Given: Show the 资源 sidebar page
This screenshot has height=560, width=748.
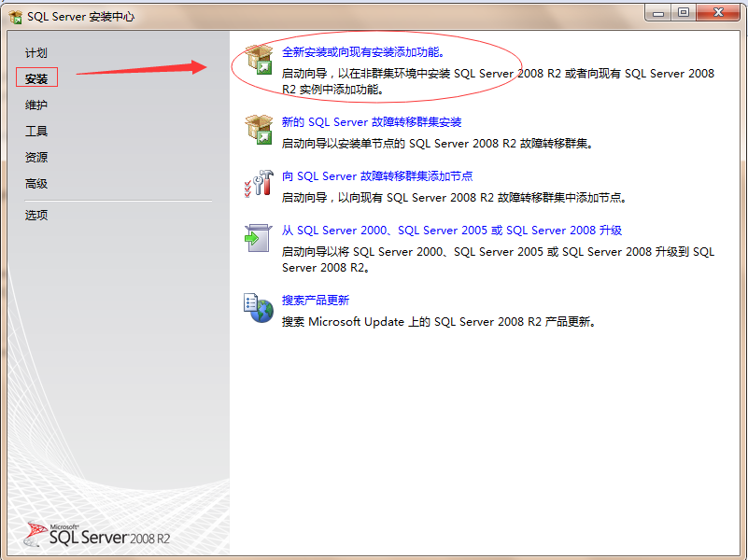Looking at the screenshot, I should [x=36, y=158].
